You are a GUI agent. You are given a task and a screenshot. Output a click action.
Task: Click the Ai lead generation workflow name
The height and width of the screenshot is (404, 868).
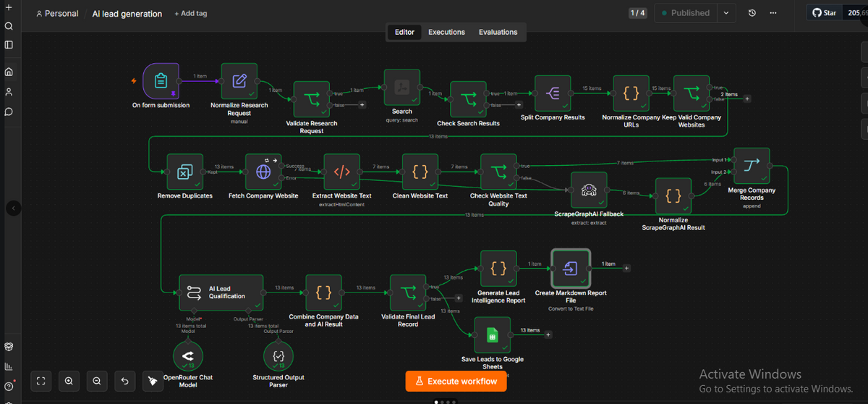(x=127, y=14)
